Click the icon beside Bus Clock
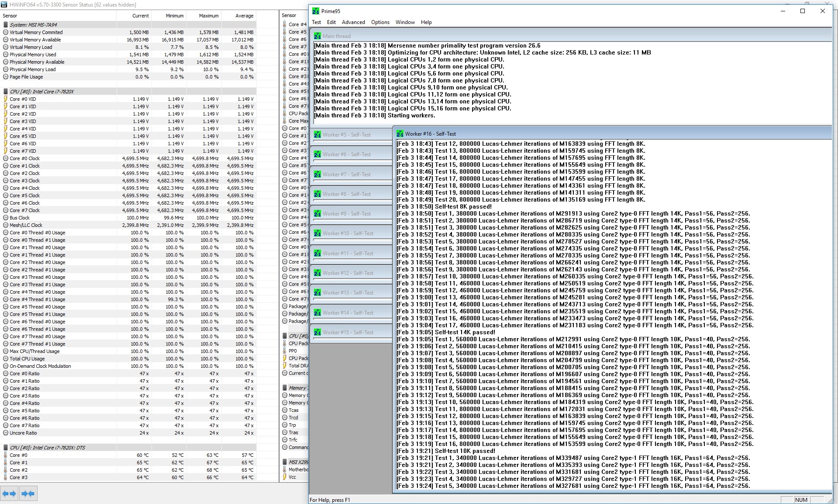 6,218
